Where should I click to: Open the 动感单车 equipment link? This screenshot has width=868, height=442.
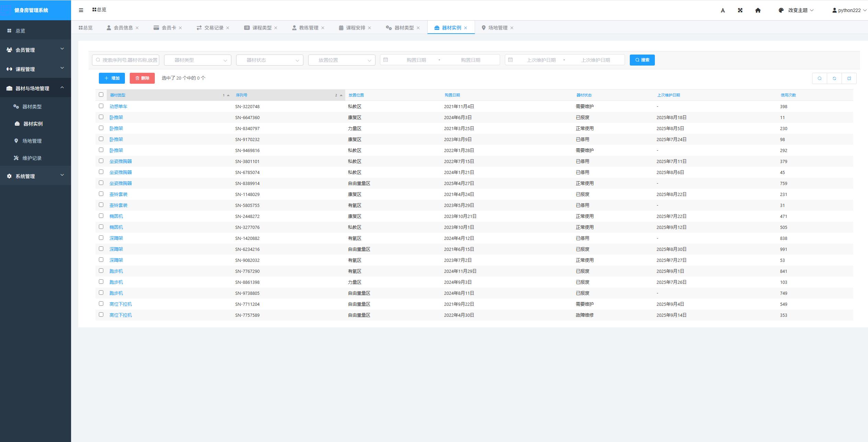[x=118, y=106]
